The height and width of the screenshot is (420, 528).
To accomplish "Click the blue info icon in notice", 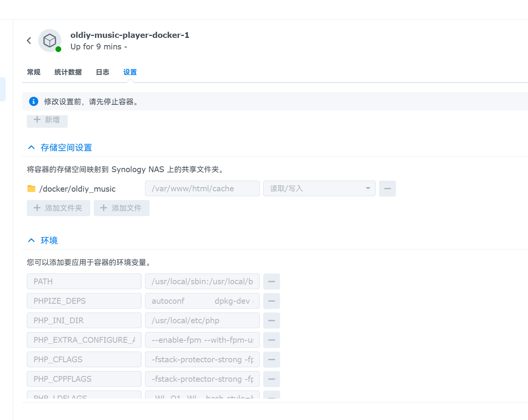I will (34, 101).
